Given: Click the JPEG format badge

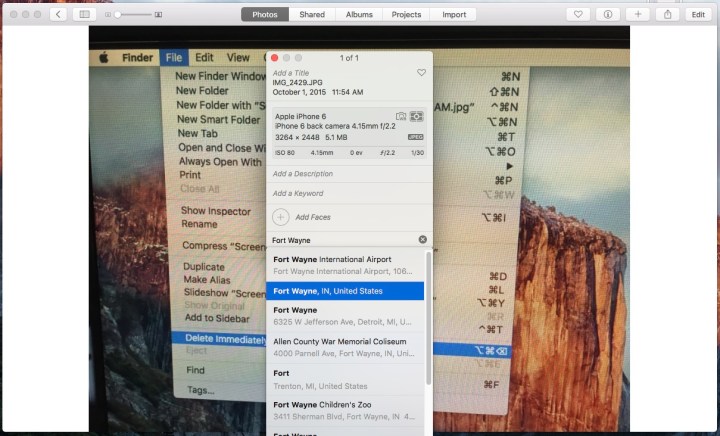Looking at the screenshot, I should point(416,137).
